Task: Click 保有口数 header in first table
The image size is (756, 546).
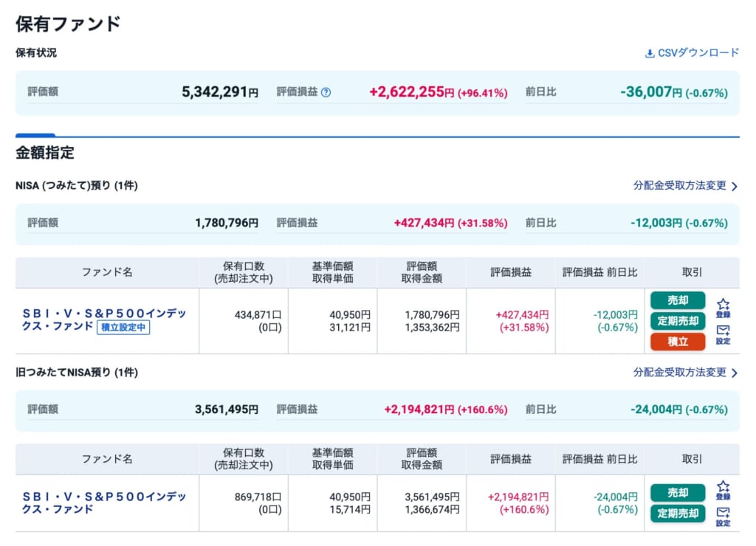Action: [x=244, y=272]
